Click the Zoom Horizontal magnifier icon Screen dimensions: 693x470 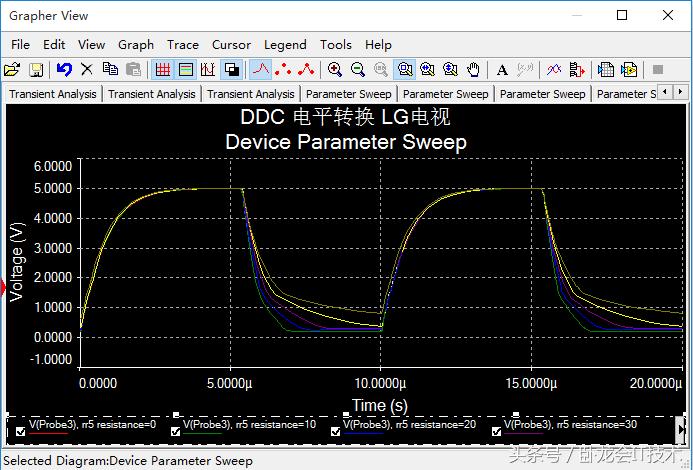pyautogui.click(x=427, y=69)
